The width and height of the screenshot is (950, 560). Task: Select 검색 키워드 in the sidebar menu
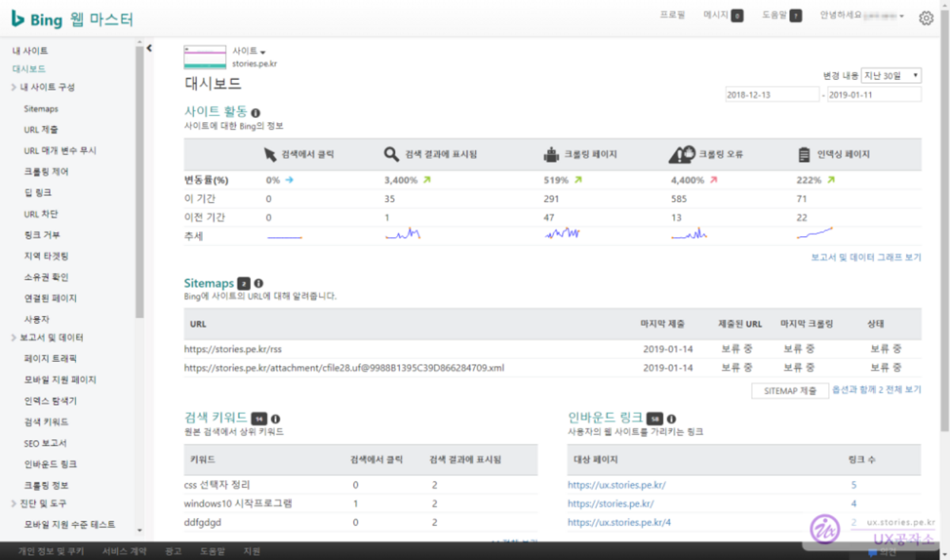click(x=46, y=422)
